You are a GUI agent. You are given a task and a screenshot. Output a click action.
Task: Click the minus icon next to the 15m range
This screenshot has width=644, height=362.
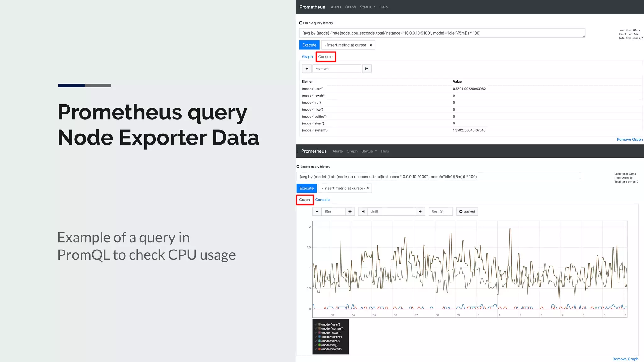(317, 211)
